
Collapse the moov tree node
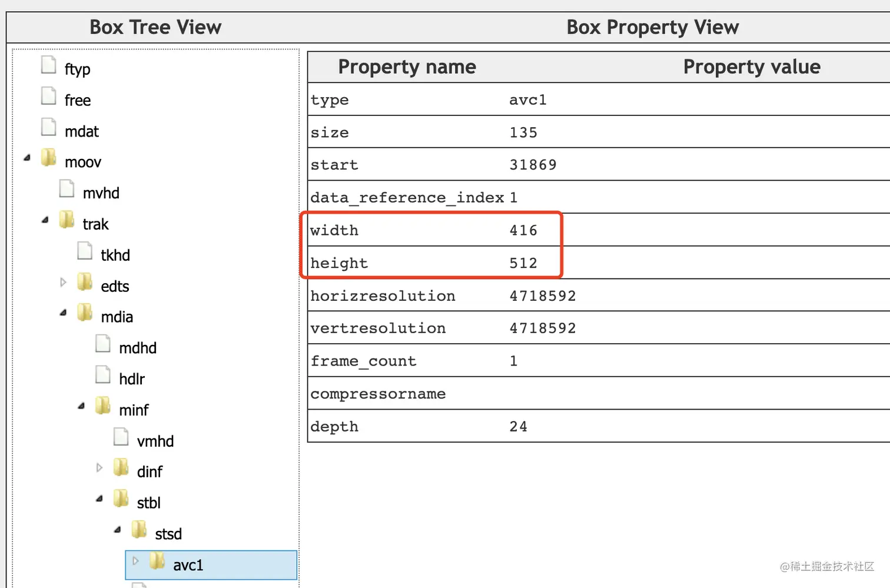click(27, 158)
